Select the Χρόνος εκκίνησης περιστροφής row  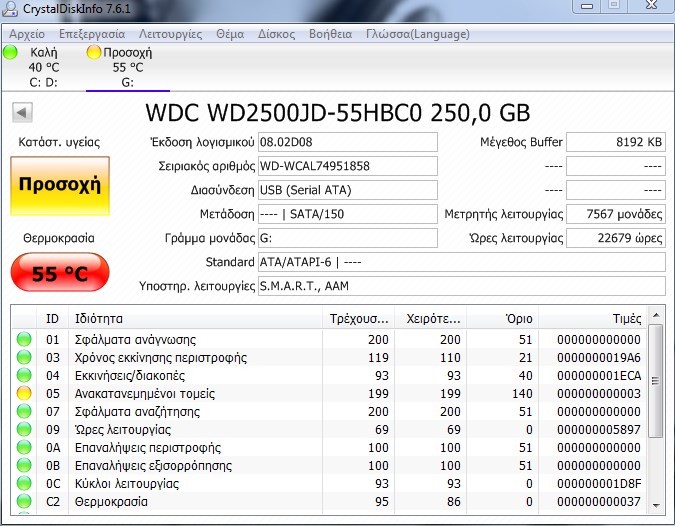[329, 357]
